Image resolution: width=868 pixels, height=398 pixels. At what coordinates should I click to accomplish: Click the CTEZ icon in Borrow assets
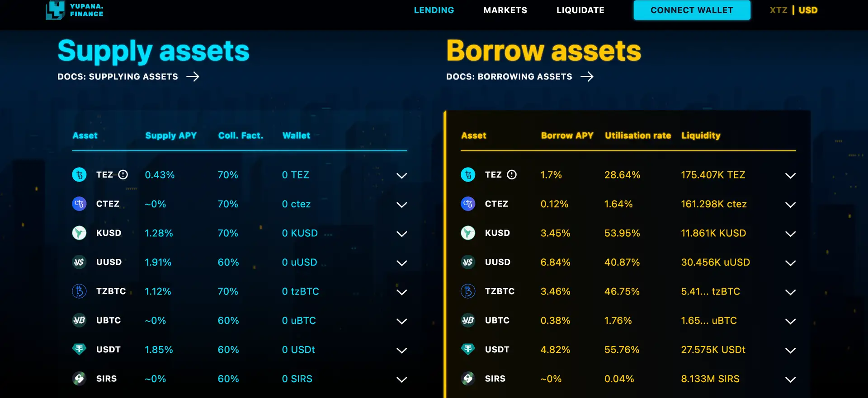click(468, 204)
